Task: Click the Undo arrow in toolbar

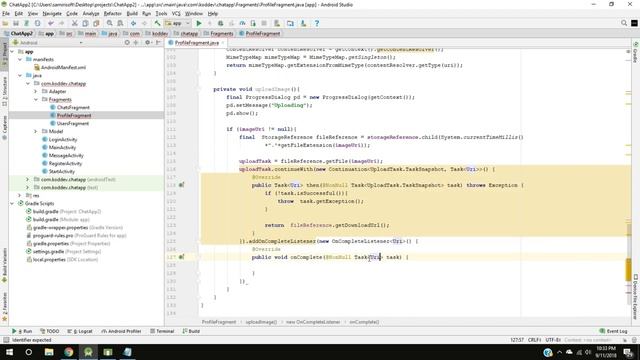Action: tap(51, 23)
